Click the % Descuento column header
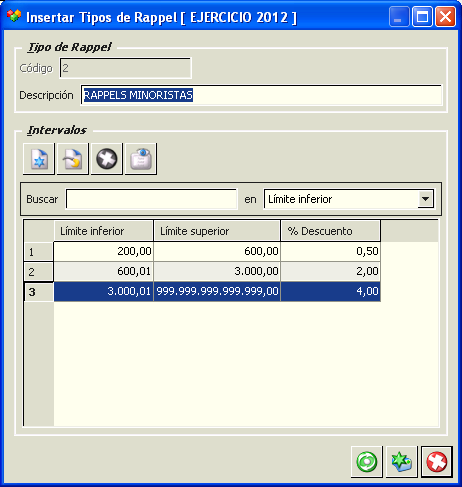Image resolution: width=462 pixels, height=487 pixels. (x=331, y=231)
